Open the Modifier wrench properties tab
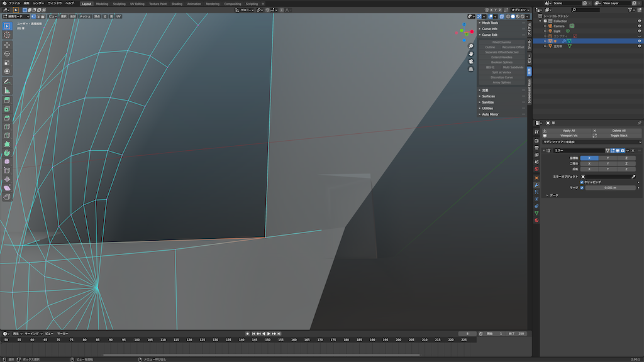This screenshot has height=362, width=644. [536, 185]
